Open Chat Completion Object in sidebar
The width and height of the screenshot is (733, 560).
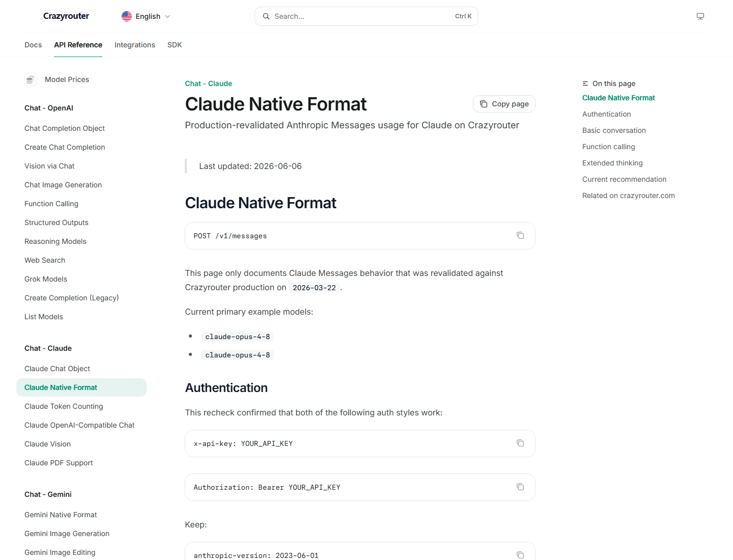click(x=65, y=128)
